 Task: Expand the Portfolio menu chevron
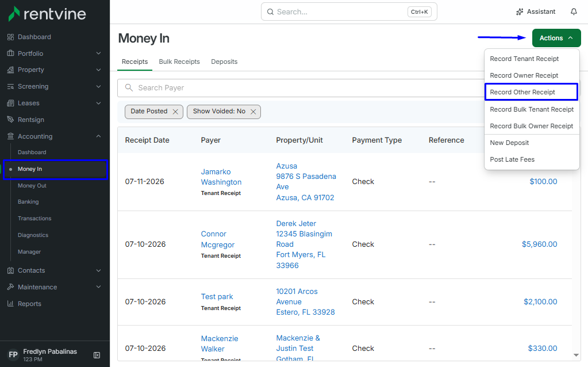click(x=99, y=53)
